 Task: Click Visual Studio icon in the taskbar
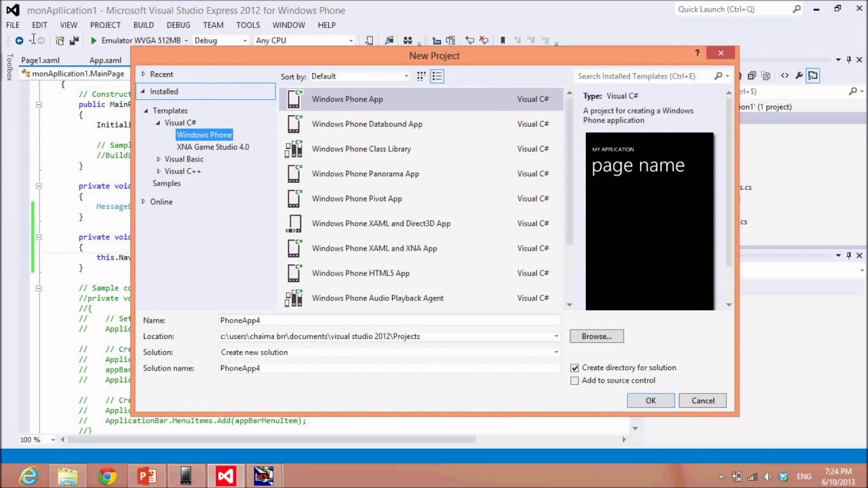225,476
